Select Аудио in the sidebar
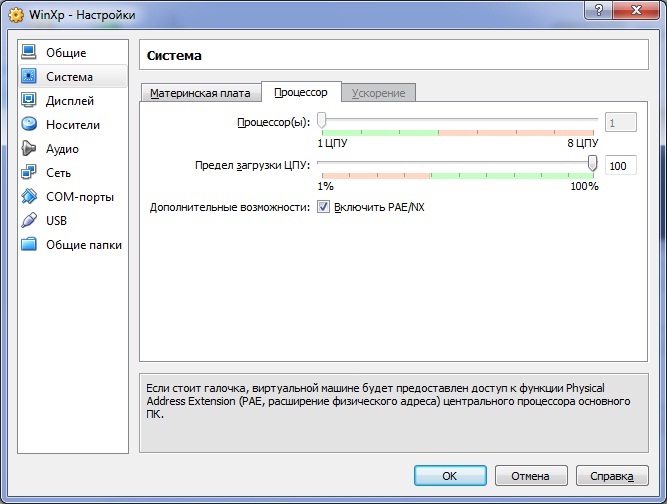This screenshot has height=504, width=667. pyautogui.click(x=73, y=148)
